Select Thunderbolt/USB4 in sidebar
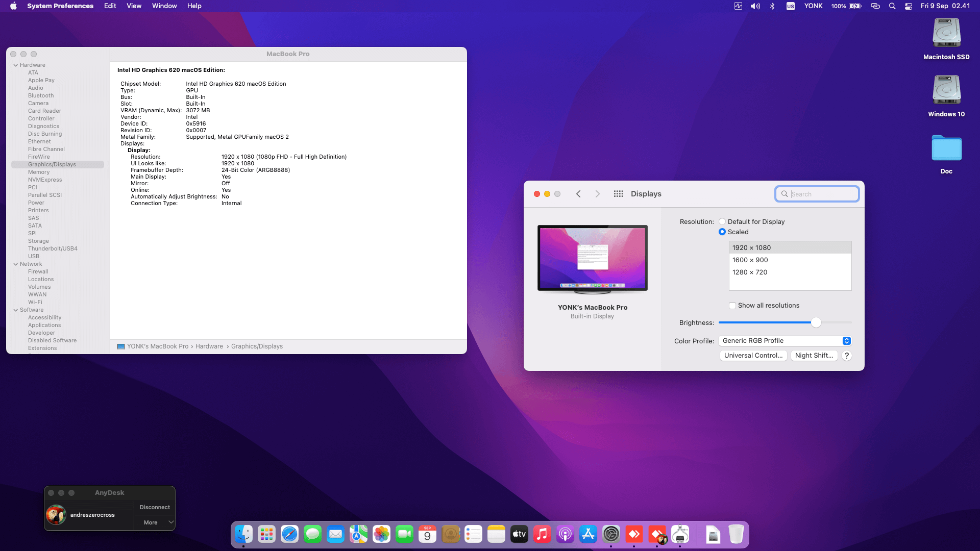The height and width of the screenshot is (551, 980). [53, 249]
